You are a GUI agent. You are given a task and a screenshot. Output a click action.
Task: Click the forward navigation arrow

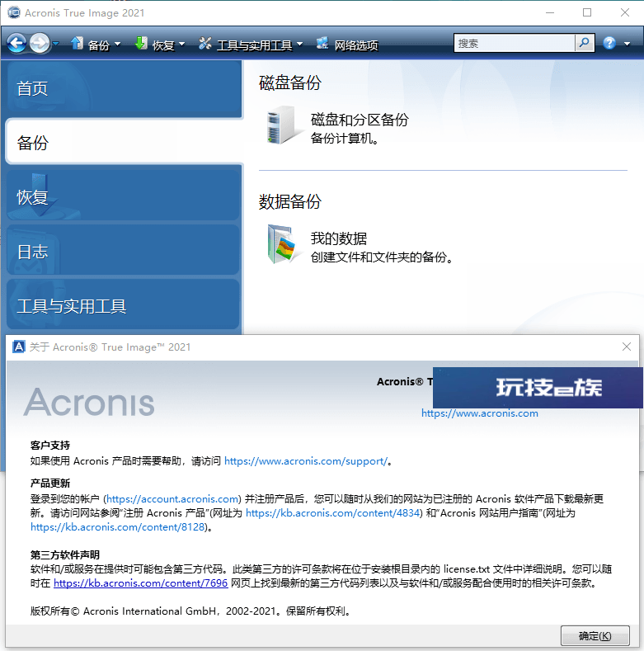pos(40,43)
